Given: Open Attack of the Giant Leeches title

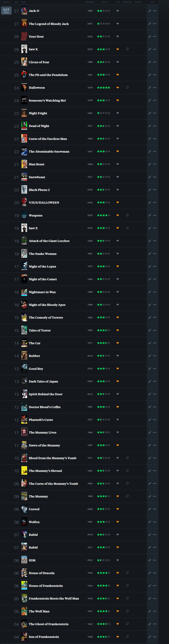Looking at the screenshot, I should pos(49,241).
